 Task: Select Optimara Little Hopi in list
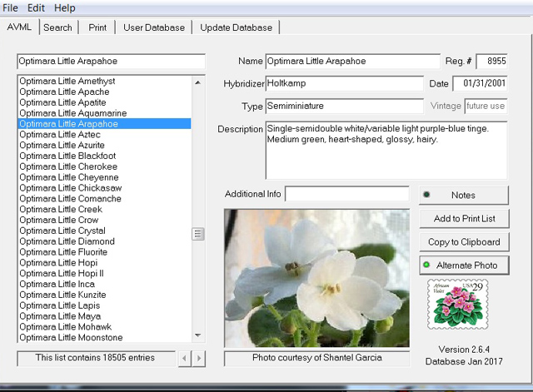[x=104, y=263]
